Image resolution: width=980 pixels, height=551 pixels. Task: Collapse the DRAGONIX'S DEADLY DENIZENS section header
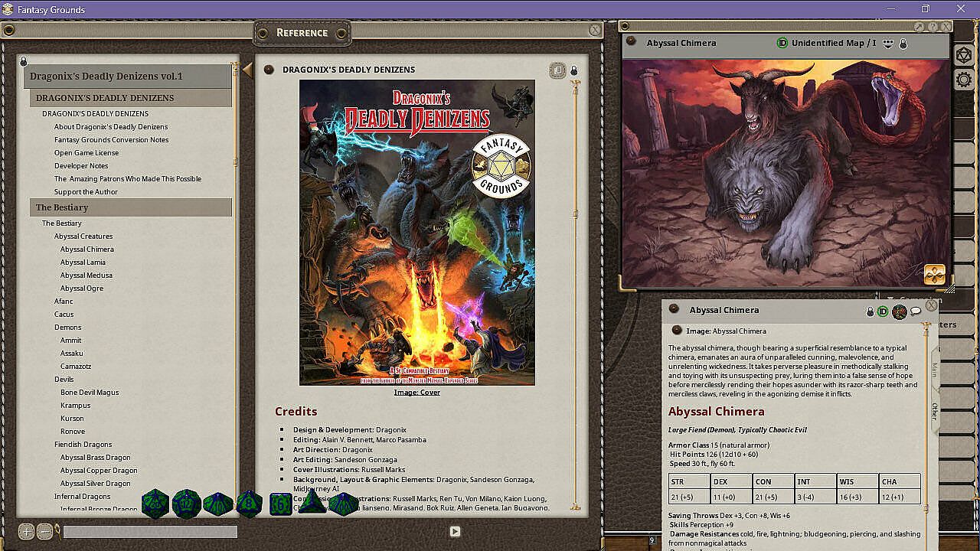[131, 98]
